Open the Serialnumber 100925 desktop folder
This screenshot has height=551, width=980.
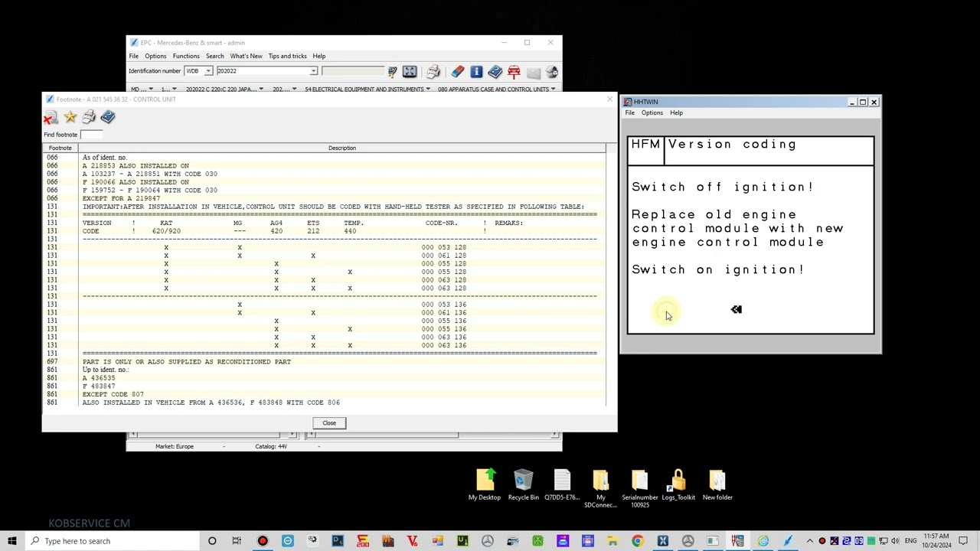point(639,489)
